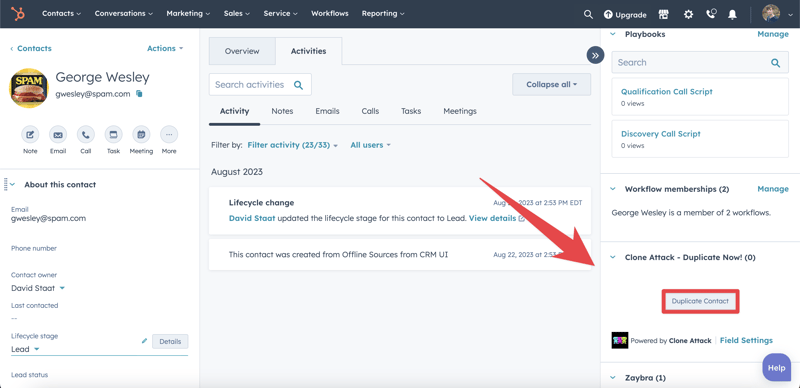800x388 pixels.
Task: Switch to the Activities tab
Action: [309, 51]
